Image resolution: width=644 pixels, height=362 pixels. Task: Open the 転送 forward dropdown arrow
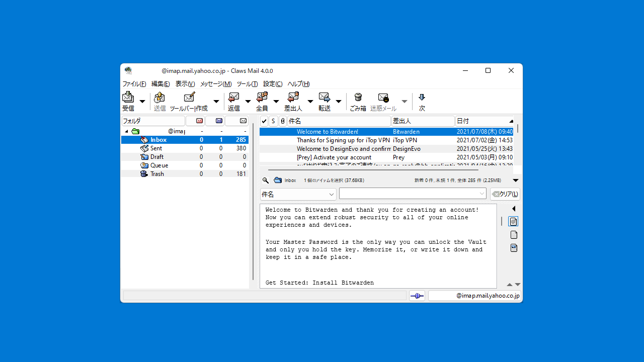tap(339, 101)
